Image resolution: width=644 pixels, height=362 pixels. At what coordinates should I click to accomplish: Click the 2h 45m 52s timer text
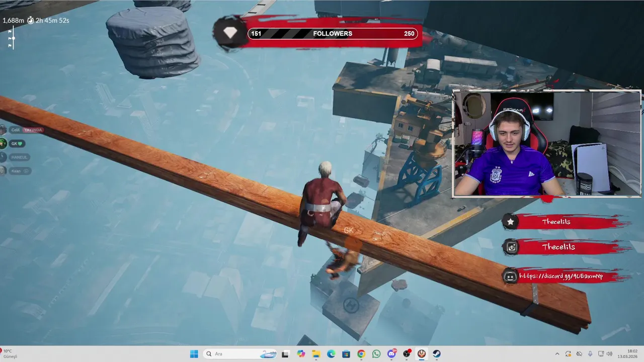click(52, 21)
